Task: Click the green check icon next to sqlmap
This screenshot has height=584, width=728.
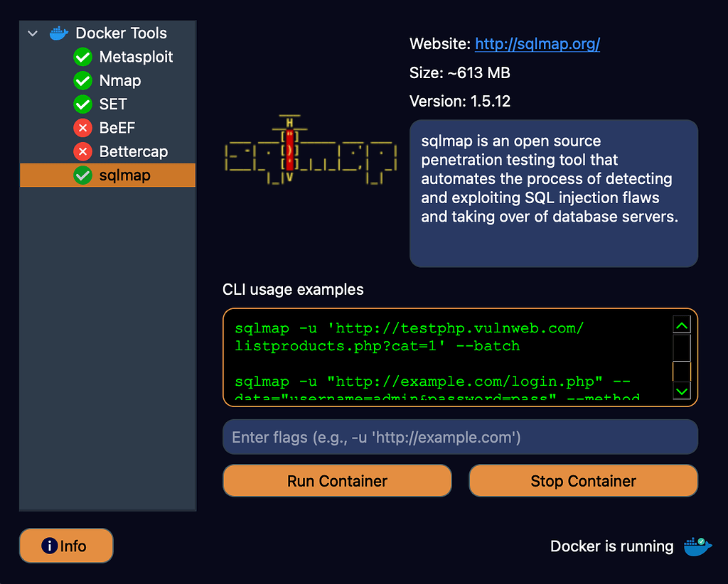Action: [82, 175]
